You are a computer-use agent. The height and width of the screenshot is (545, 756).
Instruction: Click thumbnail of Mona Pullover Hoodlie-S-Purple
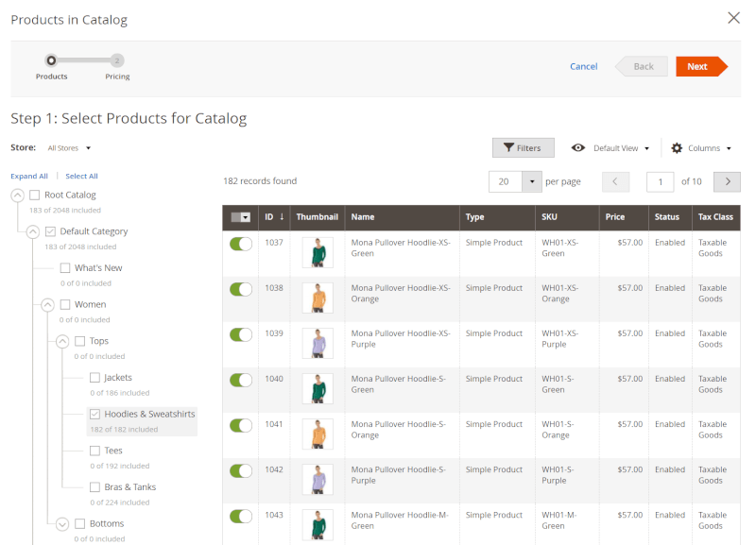[x=318, y=480]
